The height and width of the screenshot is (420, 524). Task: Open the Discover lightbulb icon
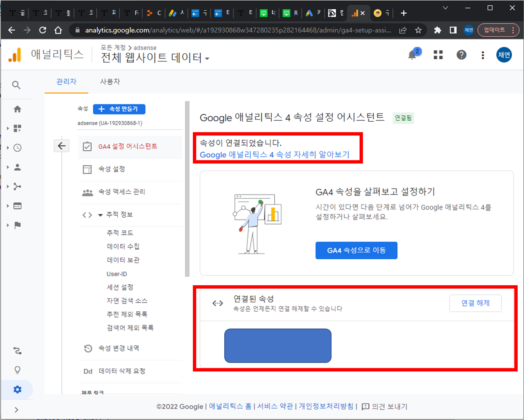[17, 370]
